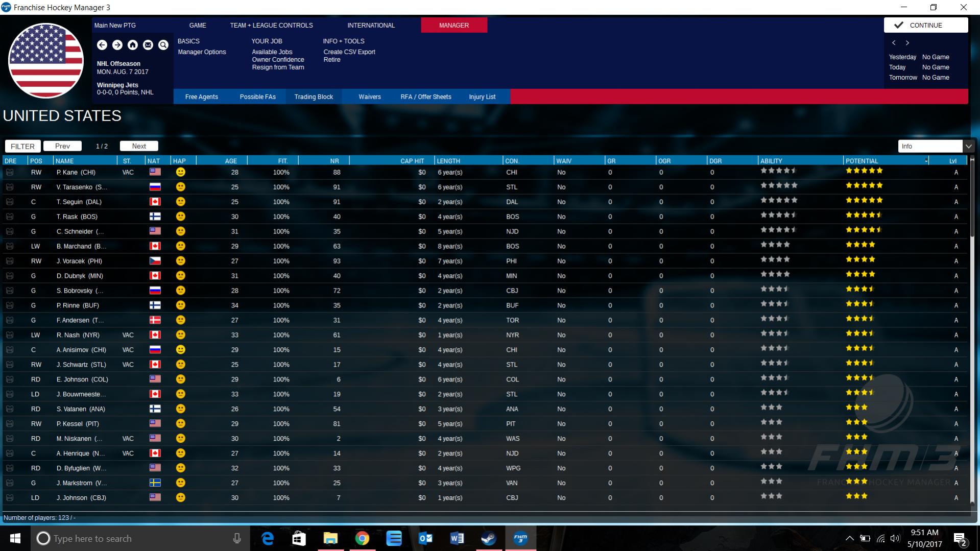Open Available Jobs link

coord(272,52)
